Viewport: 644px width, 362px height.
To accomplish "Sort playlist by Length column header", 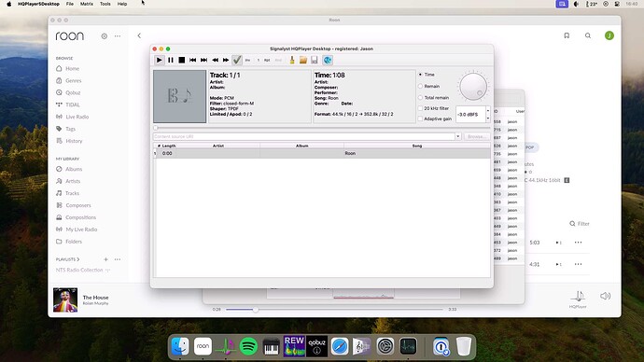I will tap(169, 146).
